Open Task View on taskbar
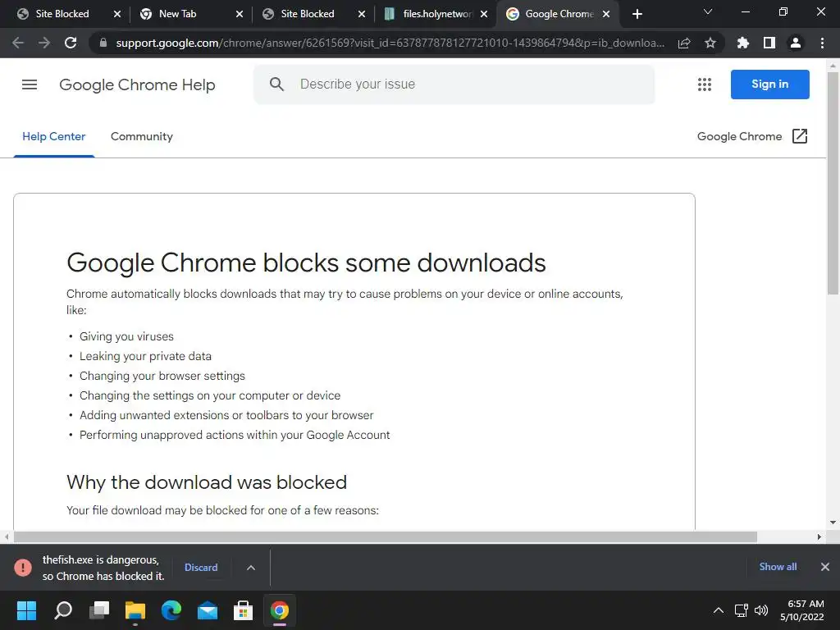The width and height of the screenshot is (840, 630). tap(99, 610)
